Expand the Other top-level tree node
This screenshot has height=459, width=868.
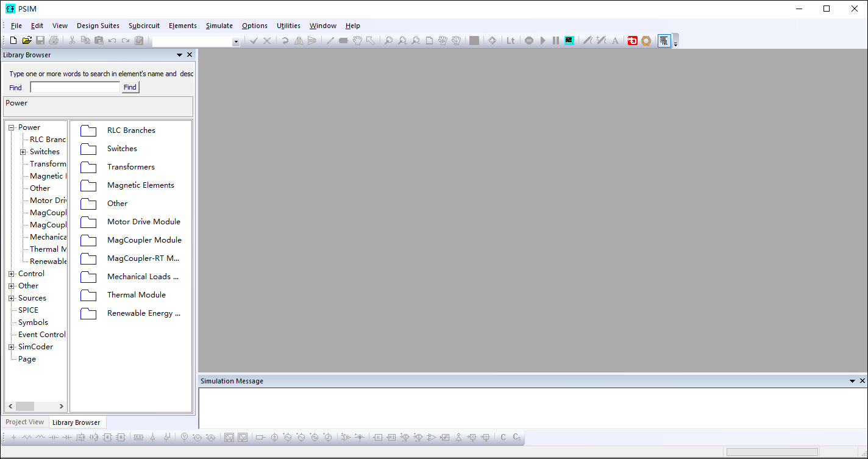point(11,286)
